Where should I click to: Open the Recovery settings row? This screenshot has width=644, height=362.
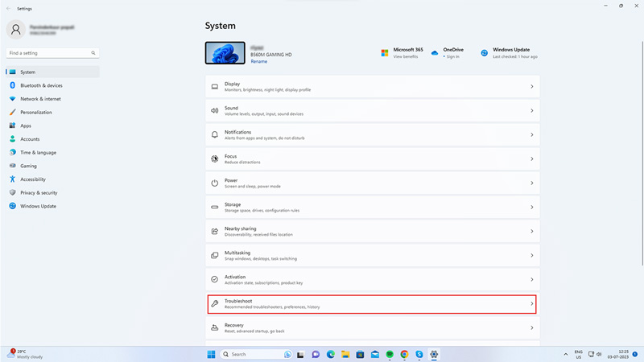373,327
